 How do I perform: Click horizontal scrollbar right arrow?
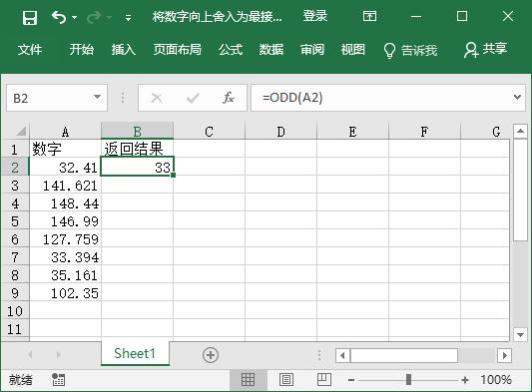pos(504,355)
